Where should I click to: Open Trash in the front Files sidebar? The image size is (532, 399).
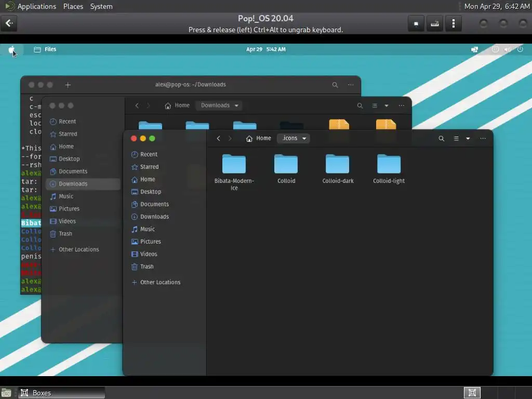click(164, 267)
